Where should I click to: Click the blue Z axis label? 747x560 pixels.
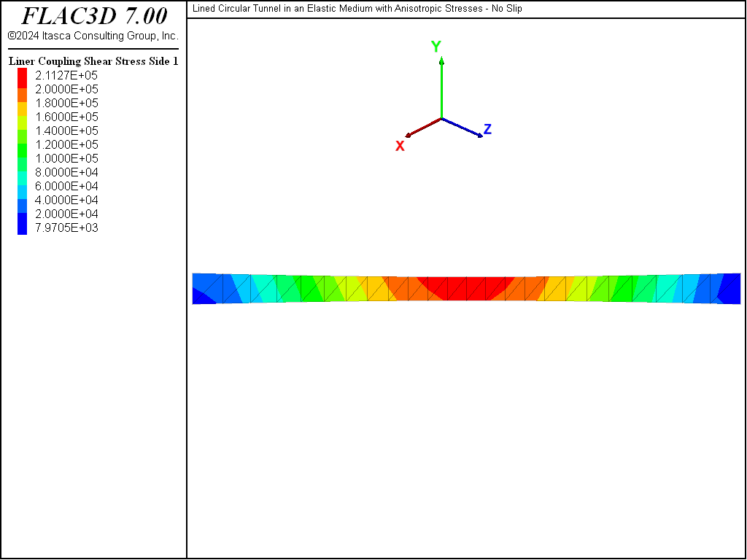tap(487, 129)
